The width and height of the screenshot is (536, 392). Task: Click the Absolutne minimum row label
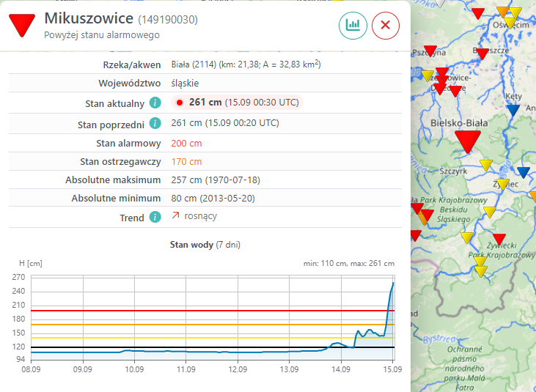pyautogui.click(x=117, y=199)
